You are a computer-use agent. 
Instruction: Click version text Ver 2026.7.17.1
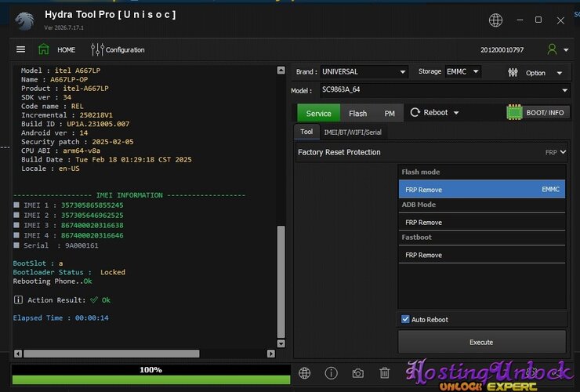tap(63, 27)
